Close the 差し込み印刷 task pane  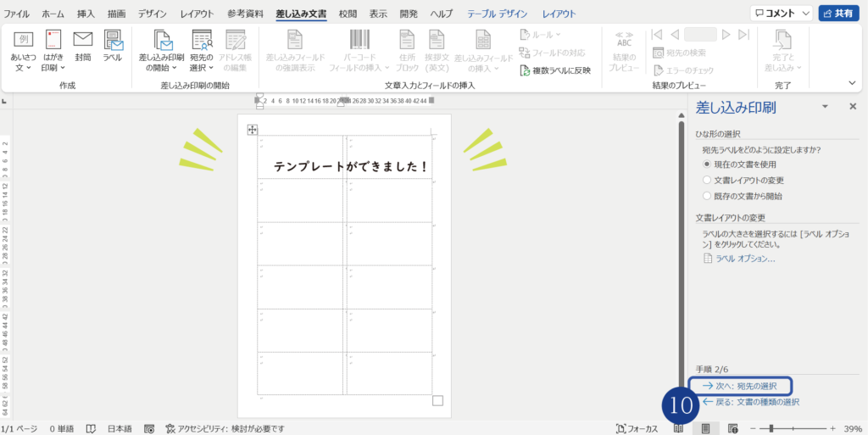(853, 107)
